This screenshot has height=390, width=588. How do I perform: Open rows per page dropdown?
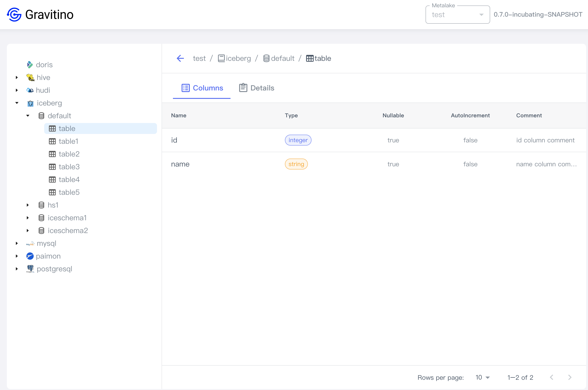482,377
